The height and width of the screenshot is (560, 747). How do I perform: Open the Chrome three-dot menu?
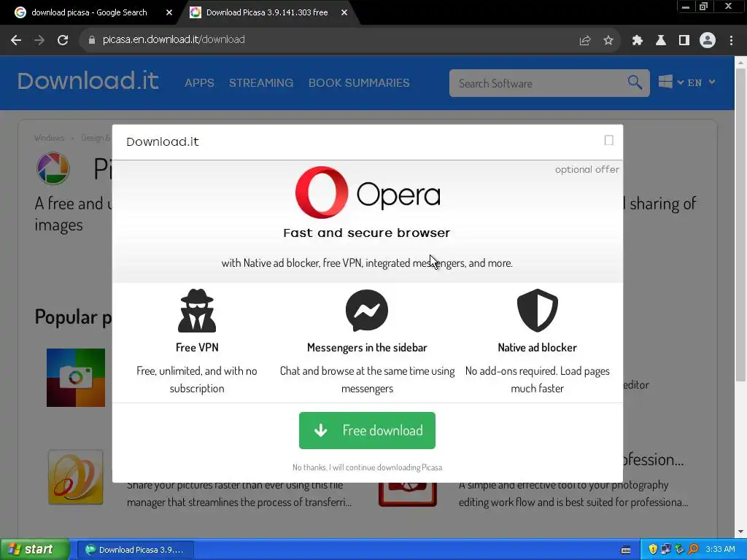[731, 40]
